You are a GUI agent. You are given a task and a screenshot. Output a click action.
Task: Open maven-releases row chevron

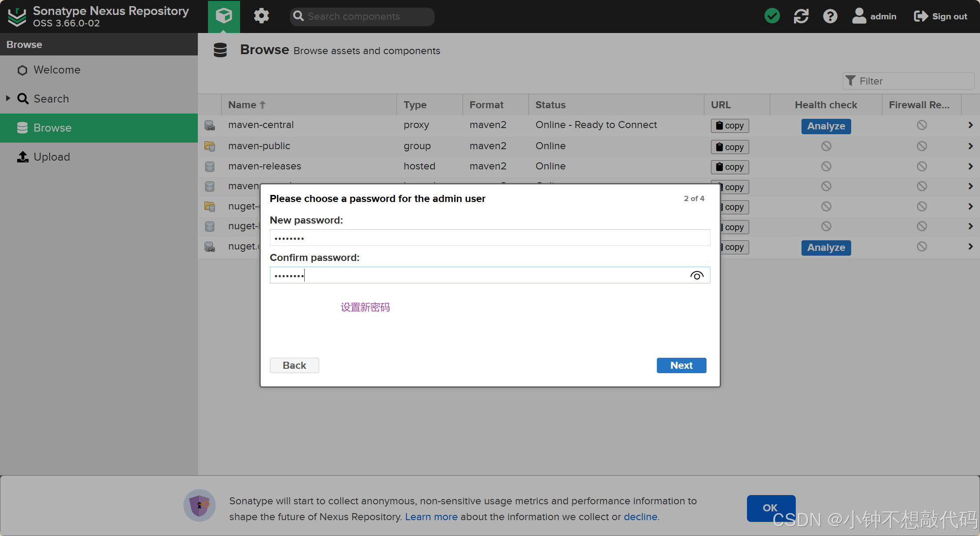pyautogui.click(x=970, y=166)
